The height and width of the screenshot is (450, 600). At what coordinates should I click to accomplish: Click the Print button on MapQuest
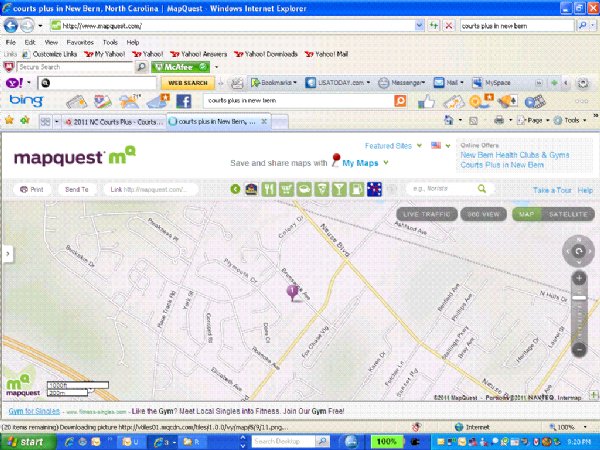(33, 189)
